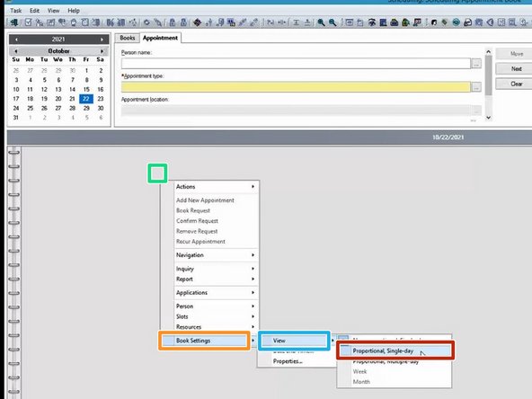Viewport: 532px width, 399px height.
Task: Click the black diamond toolbar icon
Action: click(197, 22)
